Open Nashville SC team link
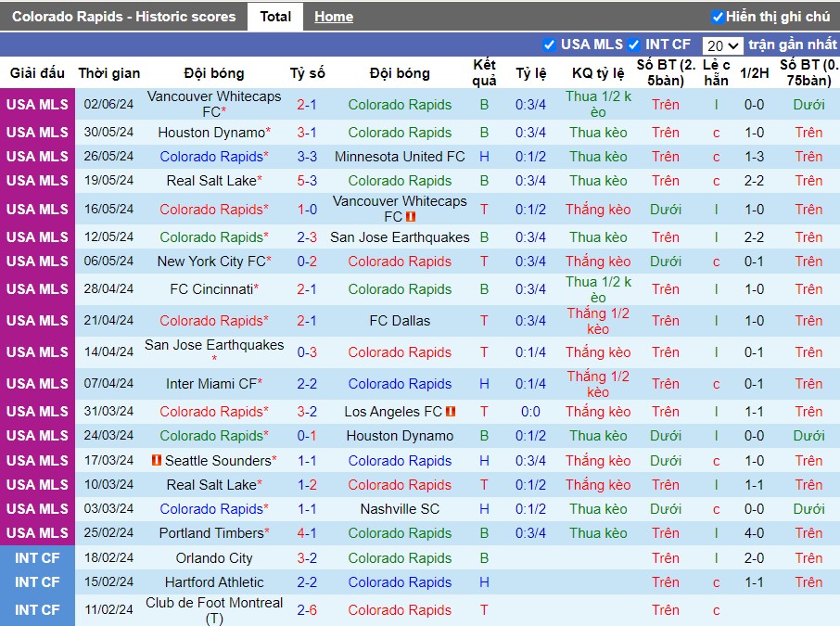Image resolution: width=840 pixels, height=626 pixels. pos(400,508)
